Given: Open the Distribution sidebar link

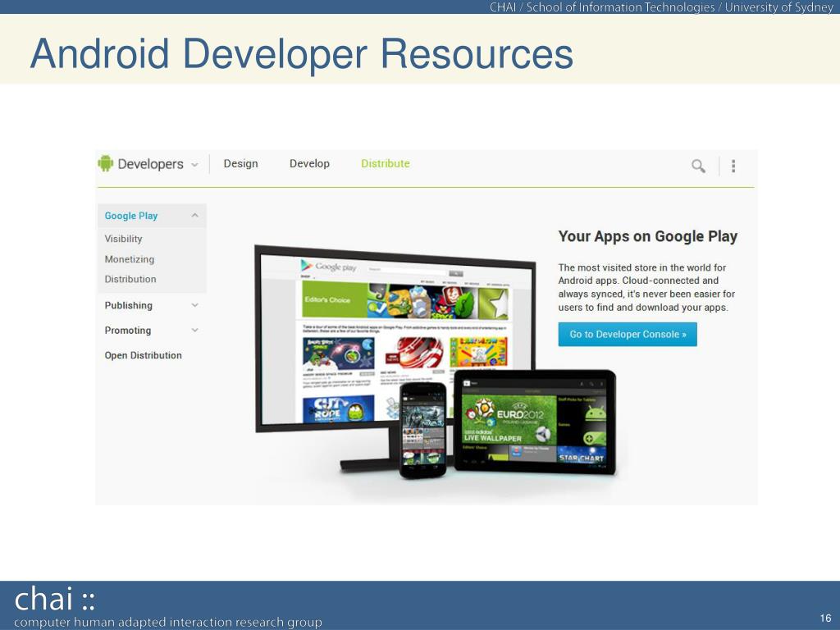Looking at the screenshot, I should (x=130, y=279).
